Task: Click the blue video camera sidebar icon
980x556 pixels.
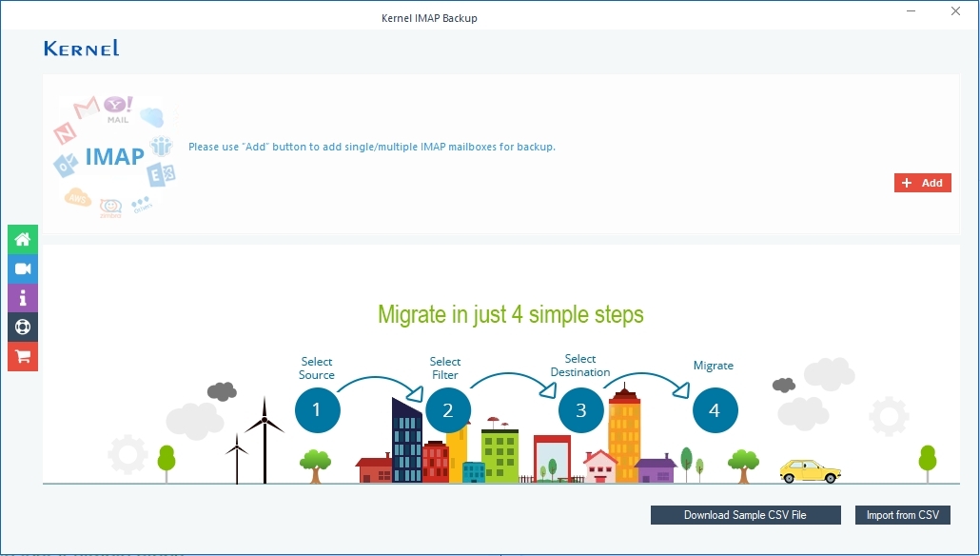Action: (x=23, y=268)
